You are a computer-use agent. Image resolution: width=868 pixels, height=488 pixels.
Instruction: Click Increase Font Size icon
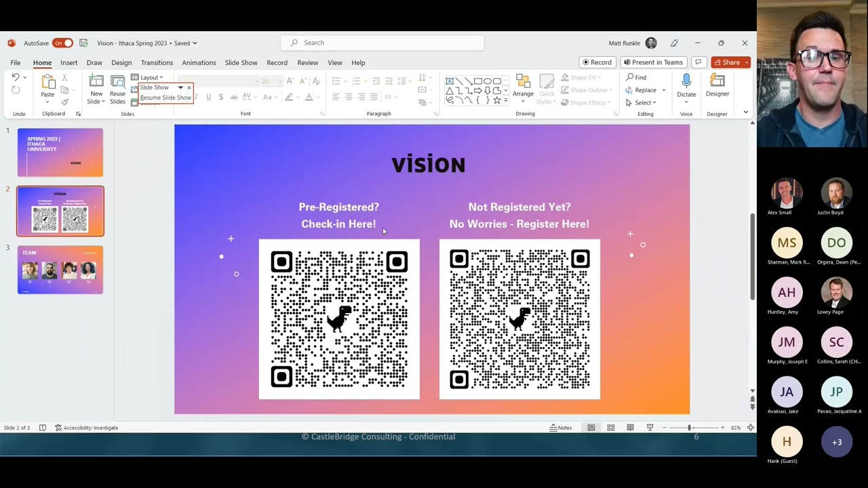click(x=290, y=81)
